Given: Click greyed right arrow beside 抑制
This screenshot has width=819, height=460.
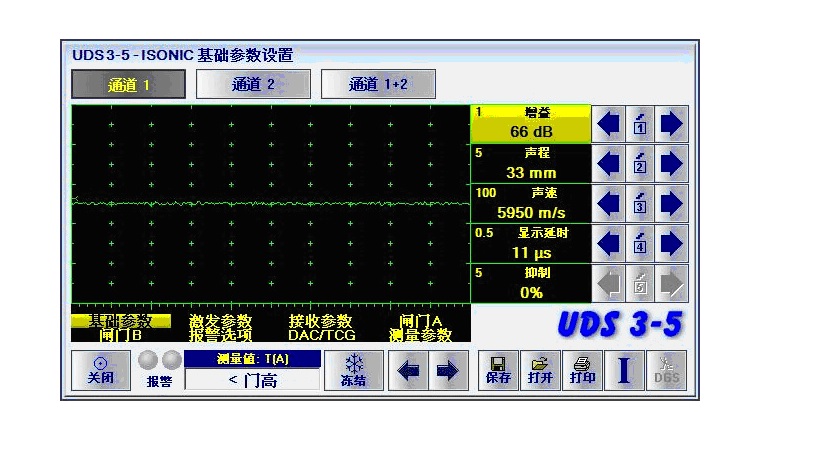Looking at the screenshot, I should point(672,284).
